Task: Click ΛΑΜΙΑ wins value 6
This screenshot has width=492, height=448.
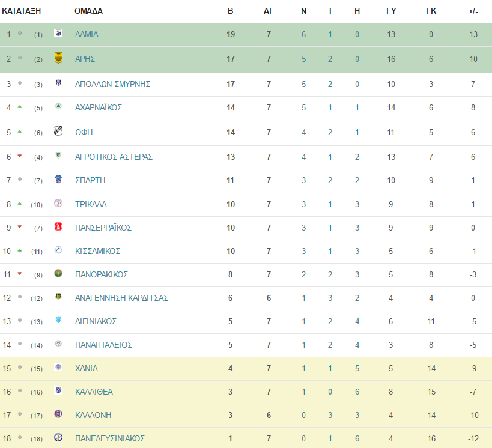Action: pos(304,34)
